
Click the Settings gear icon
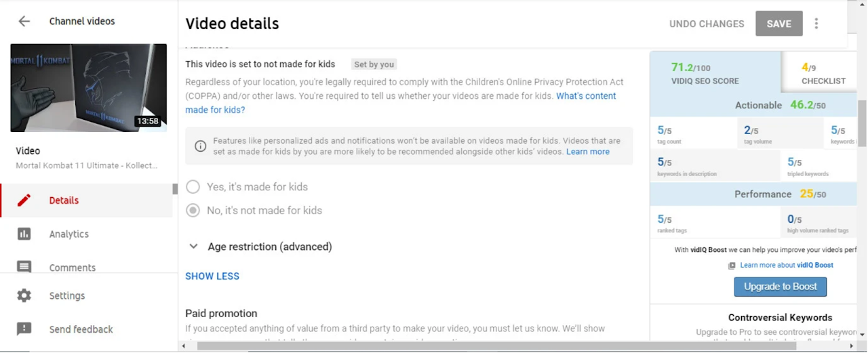click(24, 295)
